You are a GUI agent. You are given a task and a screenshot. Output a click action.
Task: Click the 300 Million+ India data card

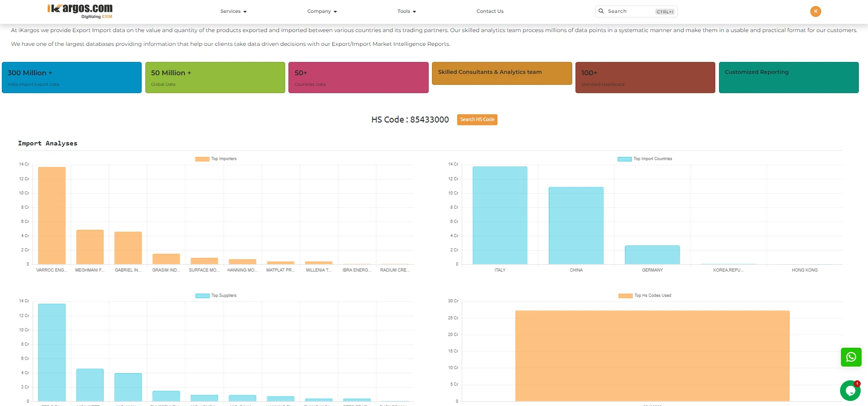click(72, 78)
